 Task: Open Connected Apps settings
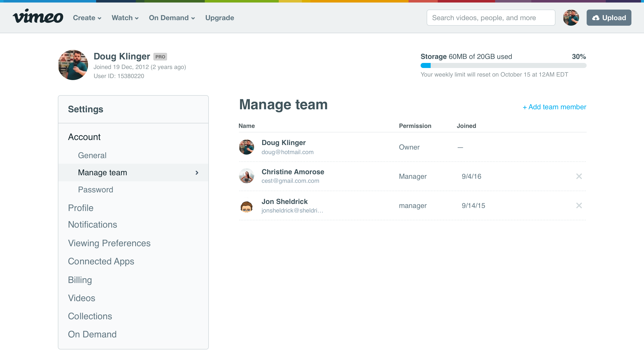tap(101, 261)
